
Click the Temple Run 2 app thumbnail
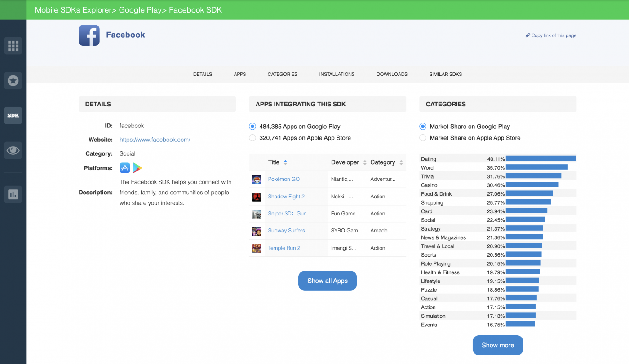pyautogui.click(x=257, y=248)
